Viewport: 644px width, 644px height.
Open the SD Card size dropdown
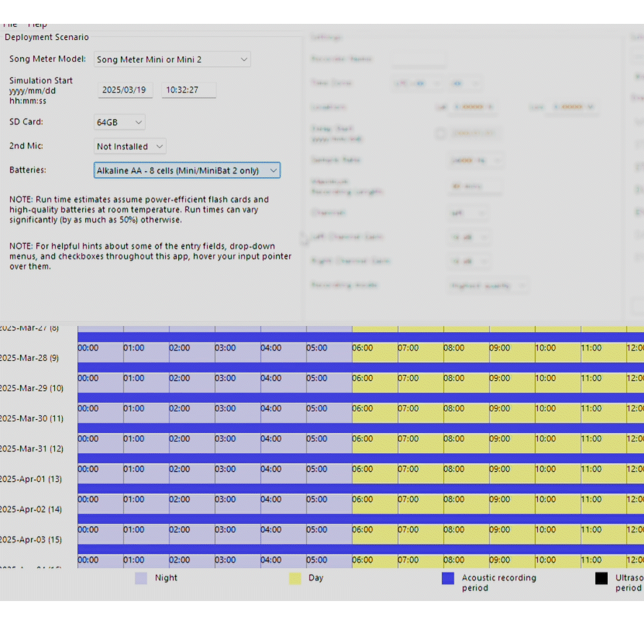pos(119,122)
